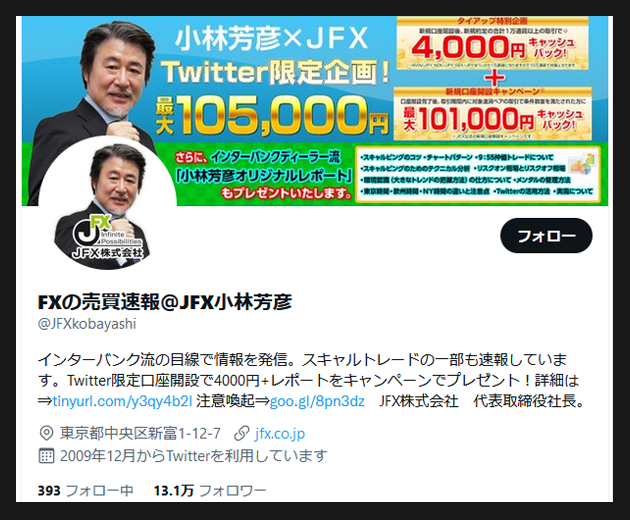This screenshot has height=520, width=630.
Task: Open the tinyurl.com/y3qy4b2l link
Action: [122, 401]
